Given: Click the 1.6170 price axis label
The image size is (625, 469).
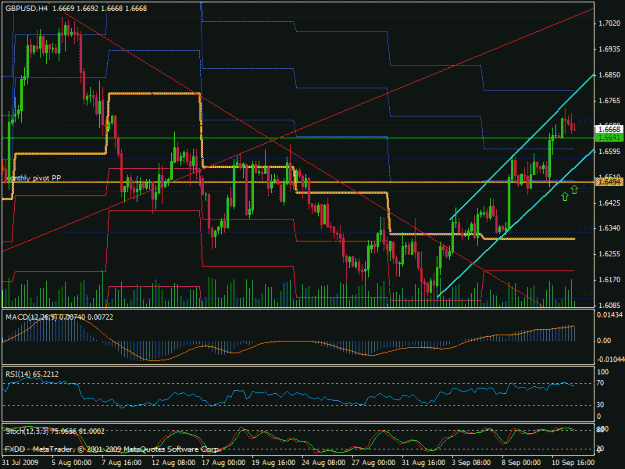Looking at the screenshot, I should click(609, 280).
